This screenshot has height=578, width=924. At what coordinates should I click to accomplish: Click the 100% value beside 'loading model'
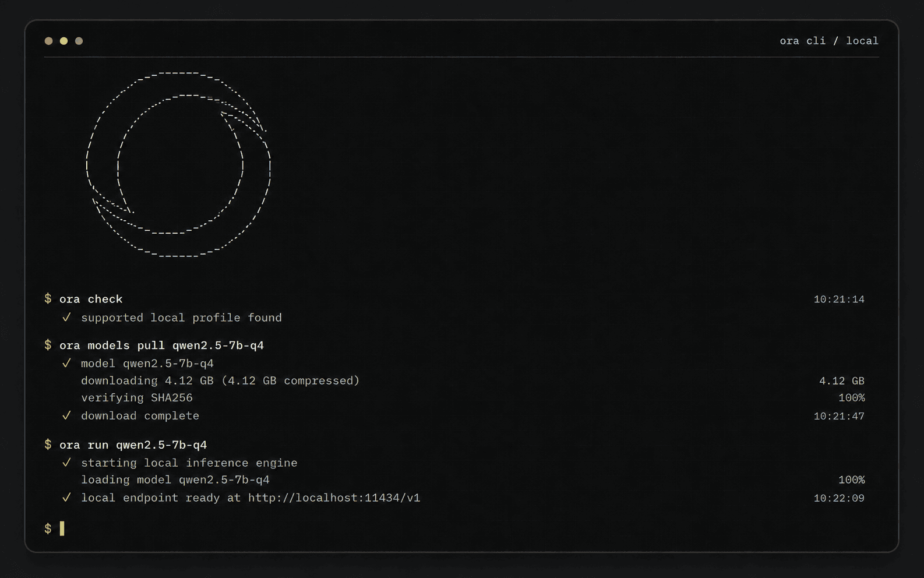click(852, 480)
